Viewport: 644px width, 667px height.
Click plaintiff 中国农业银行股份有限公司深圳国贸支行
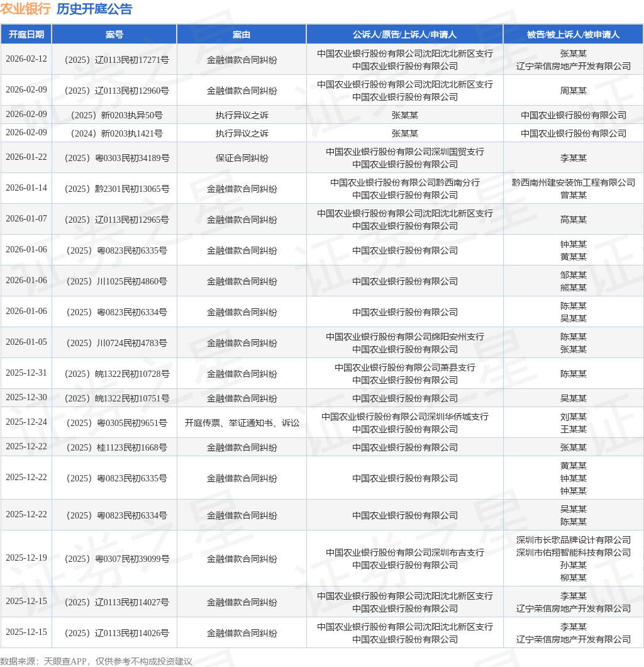(x=404, y=152)
